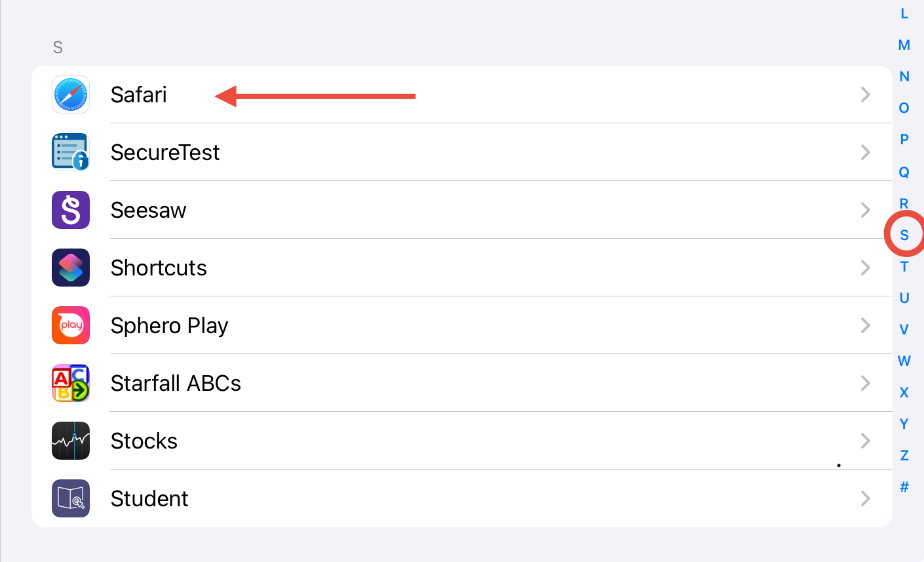Open Sphero Play settings label
Screen dimensions: 924x562
[x=169, y=325]
